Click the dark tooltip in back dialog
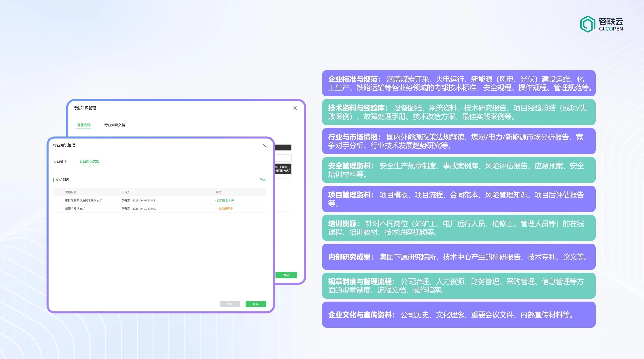This screenshot has height=359, width=644. [x=283, y=169]
